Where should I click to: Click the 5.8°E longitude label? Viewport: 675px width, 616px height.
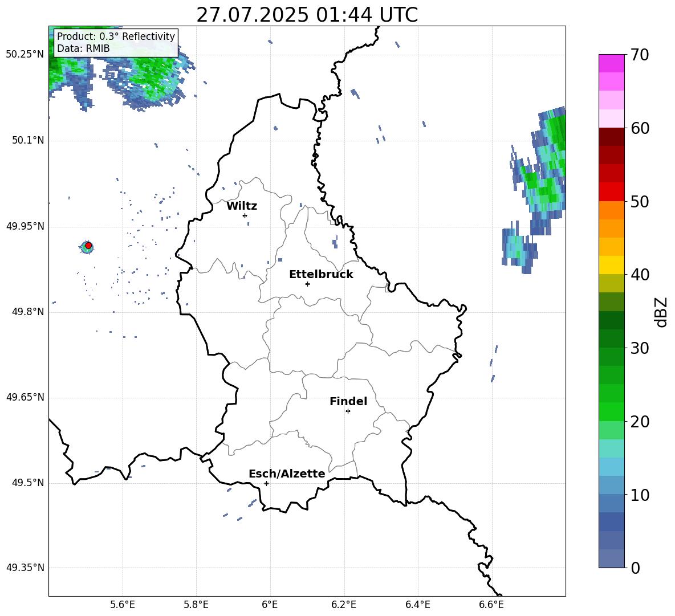coord(196,605)
